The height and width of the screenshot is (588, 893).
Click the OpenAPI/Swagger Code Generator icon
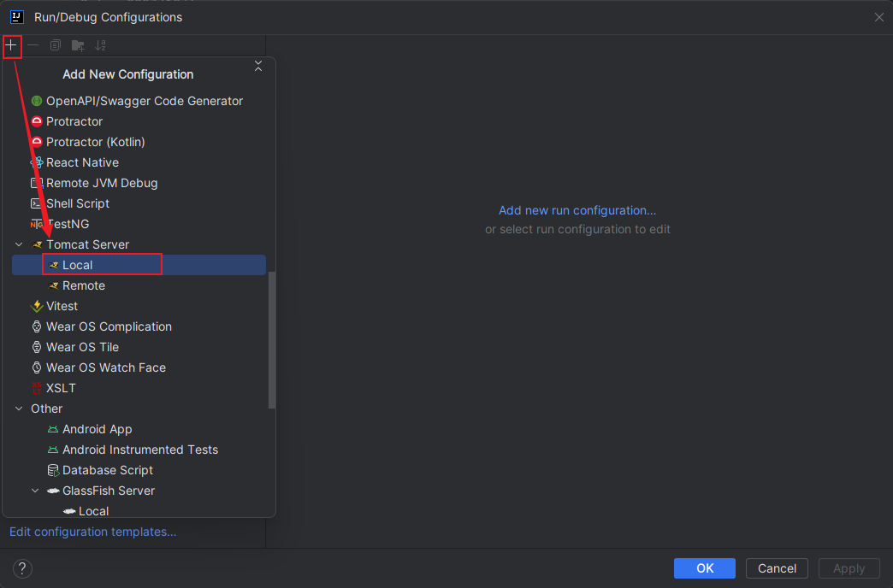(37, 101)
